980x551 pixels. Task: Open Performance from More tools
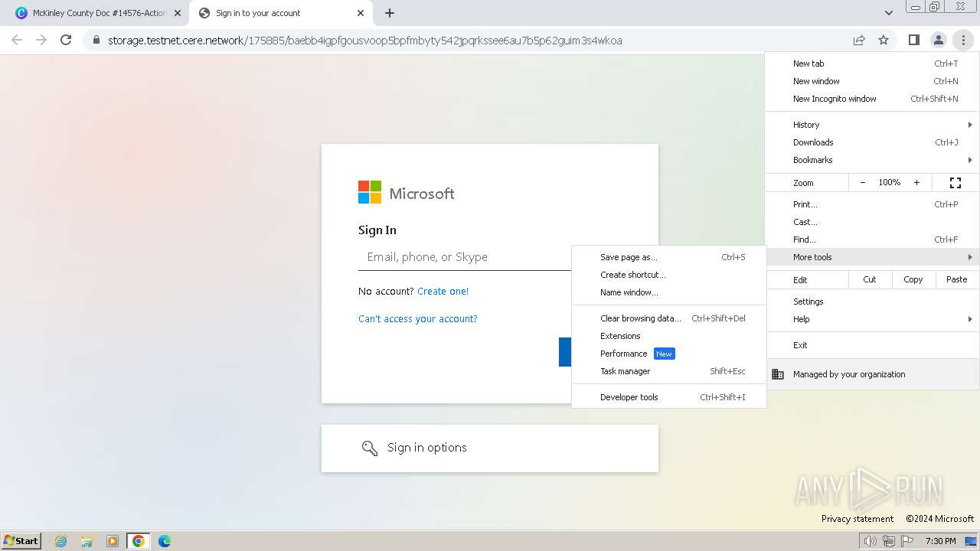[669, 354]
